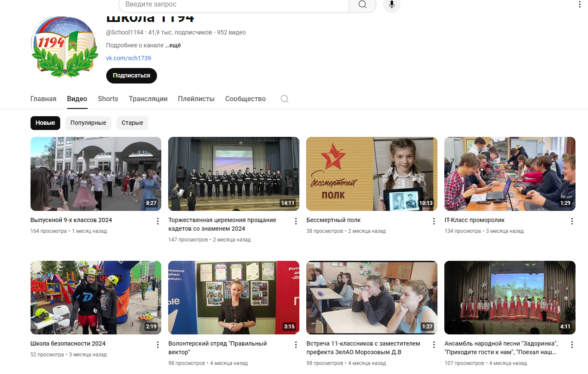588x374 pixels.
Task: Open the school 1194 channel avatar
Action: (65, 47)
